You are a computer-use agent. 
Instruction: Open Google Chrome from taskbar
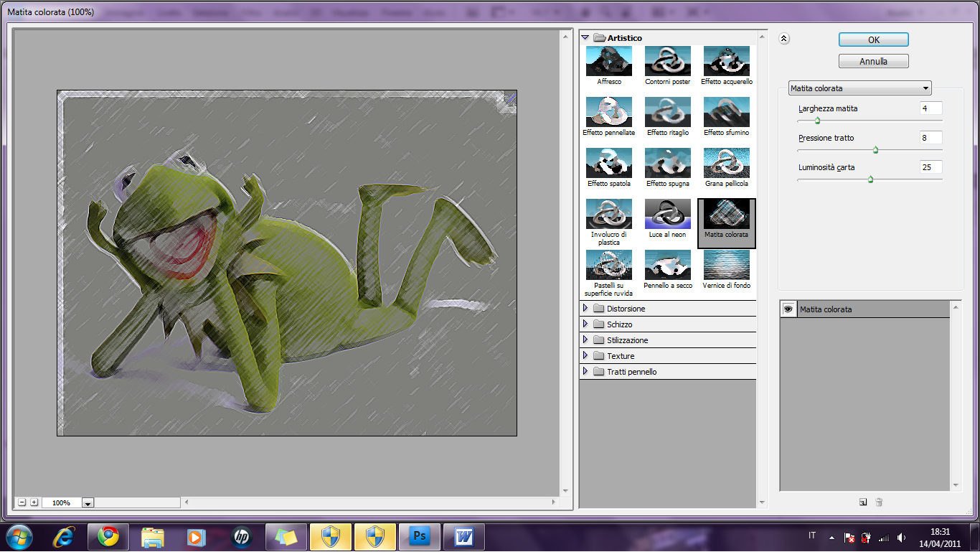click(108, 536)
